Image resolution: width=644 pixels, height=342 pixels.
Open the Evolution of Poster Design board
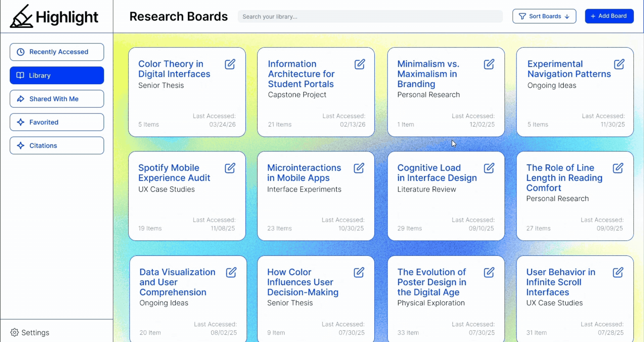446,299
